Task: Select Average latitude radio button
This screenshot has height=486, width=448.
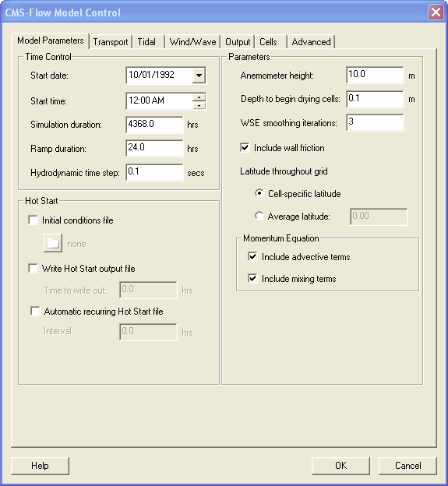Action: [x=259, y=216]
